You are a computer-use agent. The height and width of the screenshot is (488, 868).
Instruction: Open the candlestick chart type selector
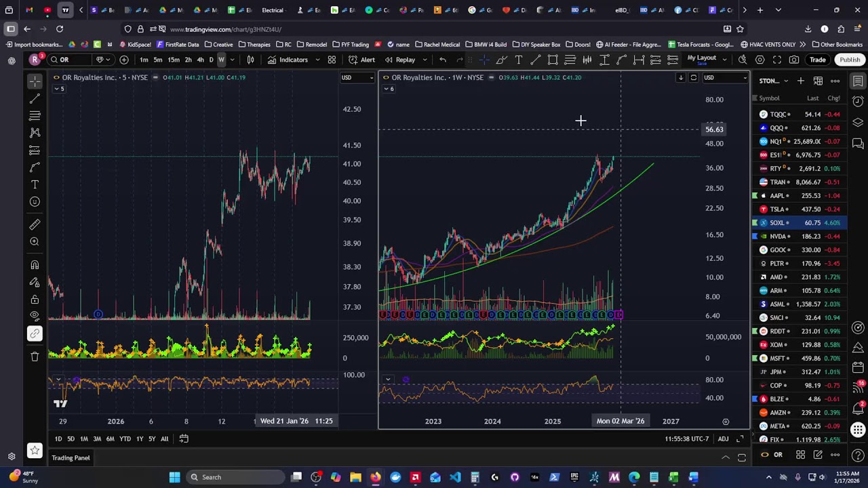pos(250,60)
